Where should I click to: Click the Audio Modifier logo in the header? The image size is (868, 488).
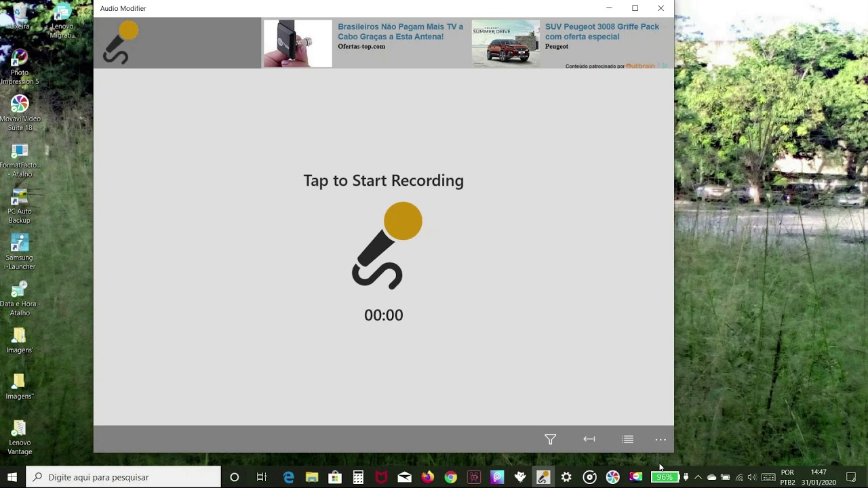pos(121,43)
